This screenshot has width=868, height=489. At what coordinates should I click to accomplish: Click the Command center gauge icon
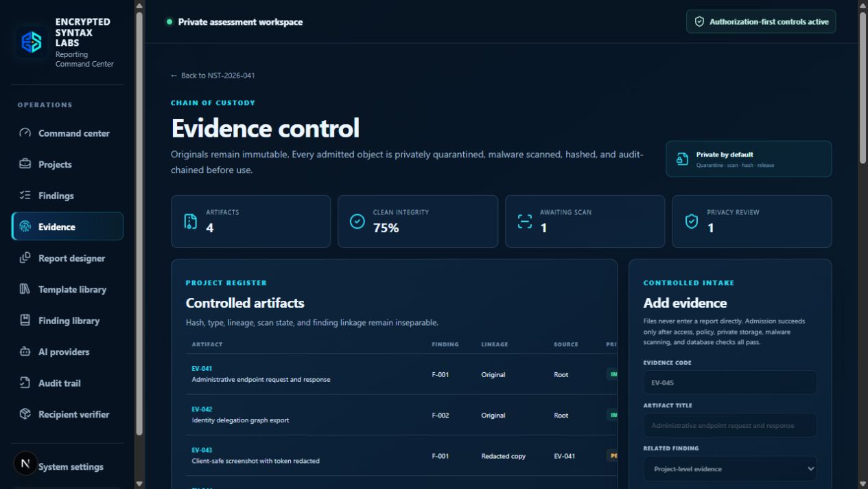tap(25, 133)
